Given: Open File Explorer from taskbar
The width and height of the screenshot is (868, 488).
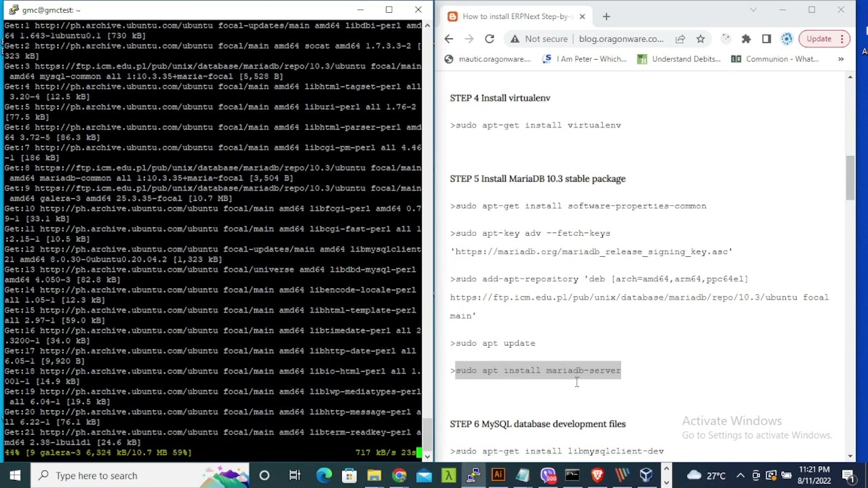Looking at the screenshot, I should click(x=374, y=475).
